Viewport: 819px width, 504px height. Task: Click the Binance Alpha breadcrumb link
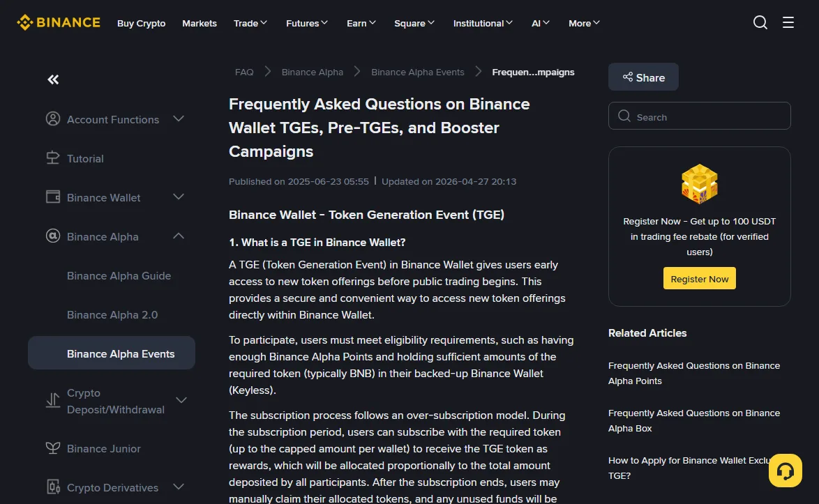coord(313,72)
